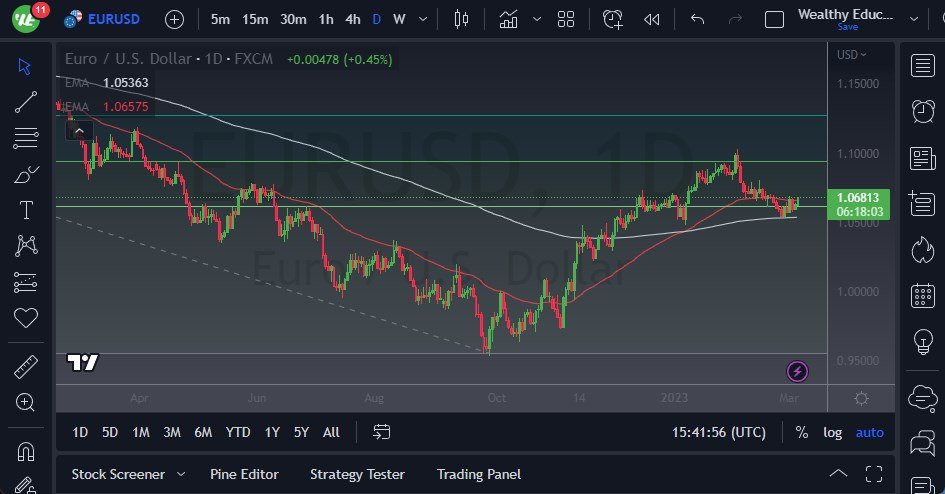Open the Strategy Tester tab
Screen dimensions: 945x494
pyautogui.click(x=357, y=474)
